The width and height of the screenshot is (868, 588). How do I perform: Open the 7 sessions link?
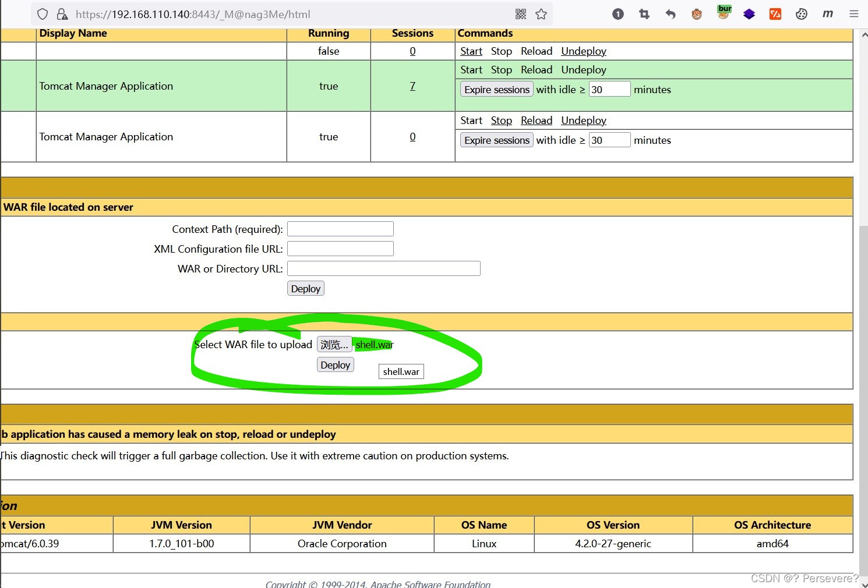412,86
